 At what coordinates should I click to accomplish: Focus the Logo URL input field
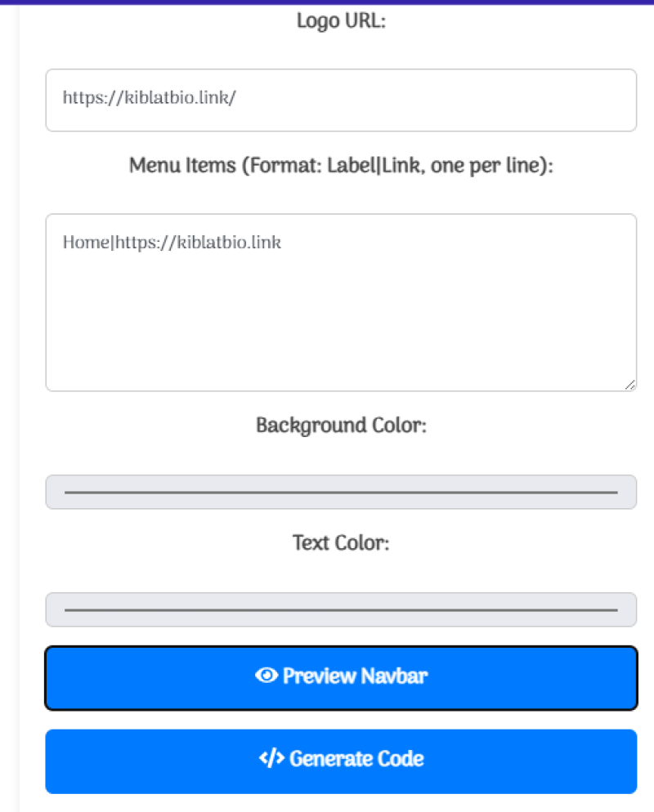pyautogui.click(x=341, y=100)
